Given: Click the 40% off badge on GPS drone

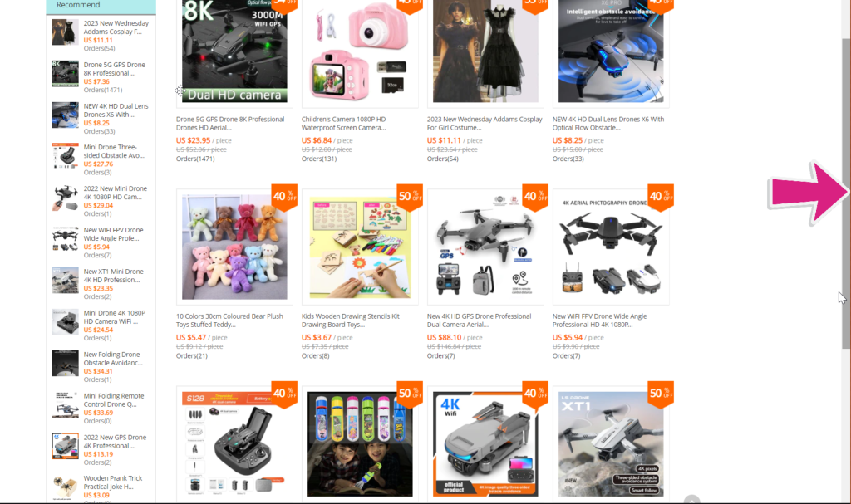Looking at the screenshot, I should coord(535,197).
